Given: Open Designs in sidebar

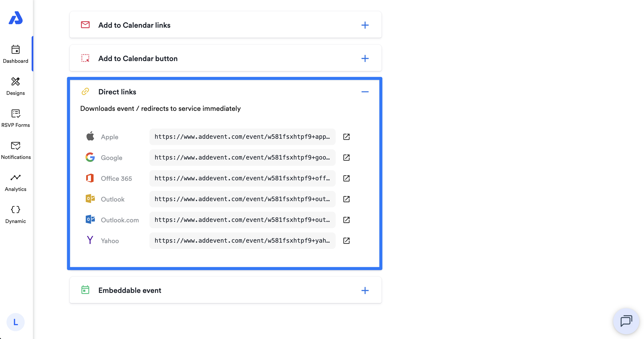Looking at the screenshot, I should point(16,86).
